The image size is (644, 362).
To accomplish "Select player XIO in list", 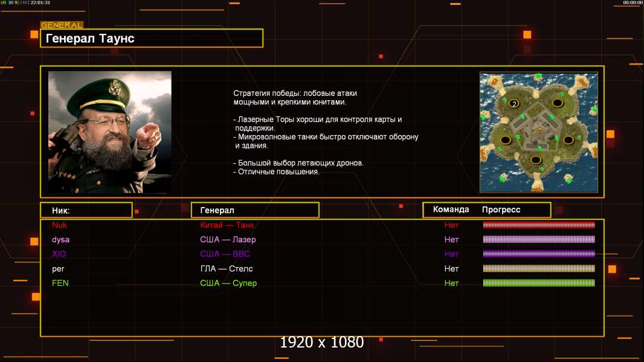I will pos(59,254).
